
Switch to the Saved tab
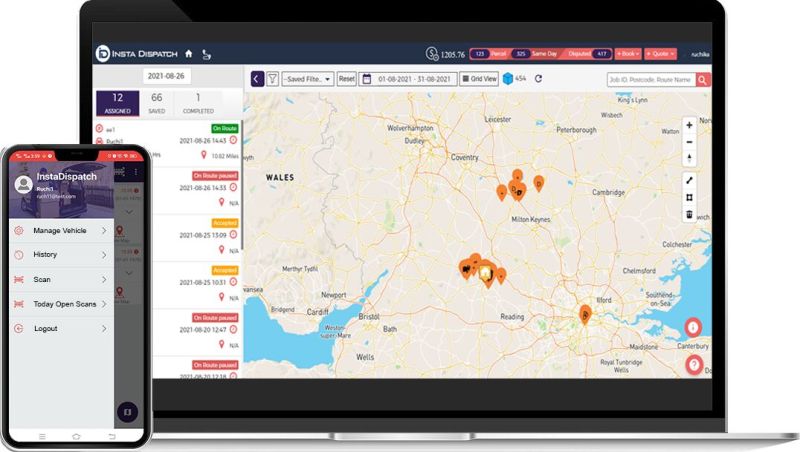[156, 102]
